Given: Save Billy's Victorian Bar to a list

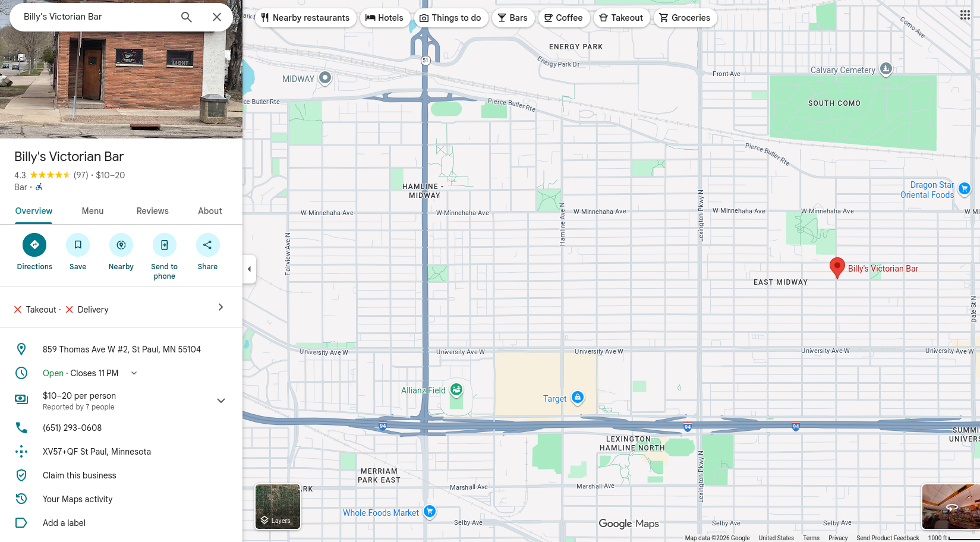Looking at the screenshot, I should click(78, 245).
